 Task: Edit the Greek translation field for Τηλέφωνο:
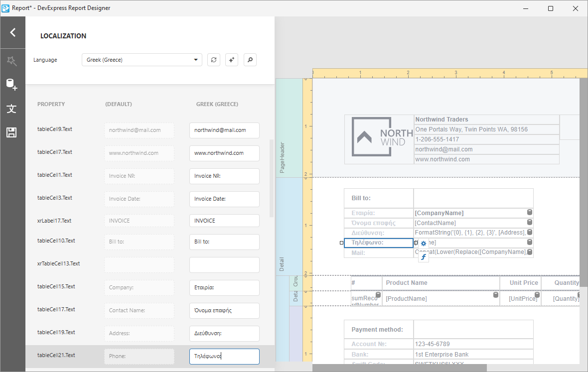[224, 356]
